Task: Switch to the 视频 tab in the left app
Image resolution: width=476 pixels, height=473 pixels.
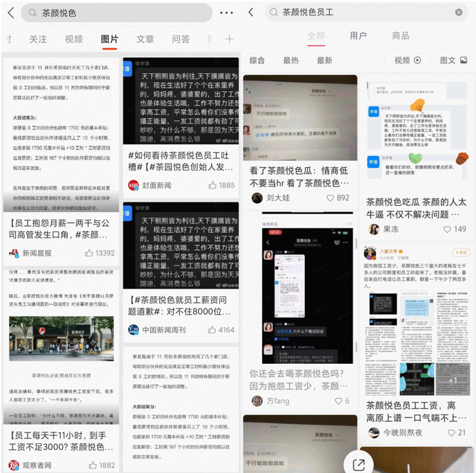Action: (74, 39)
